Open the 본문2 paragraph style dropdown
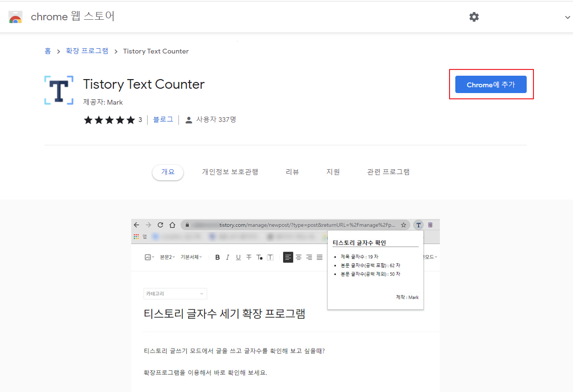 (x=167, y=257)
